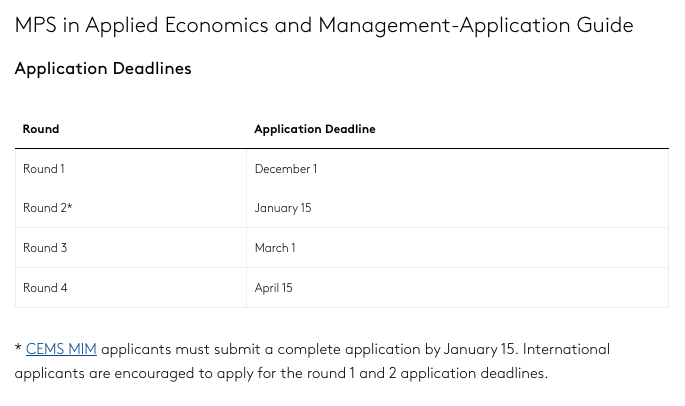Click the word "International" in the footnote
This screenshot has height=406, width=685.
[566, 349]
